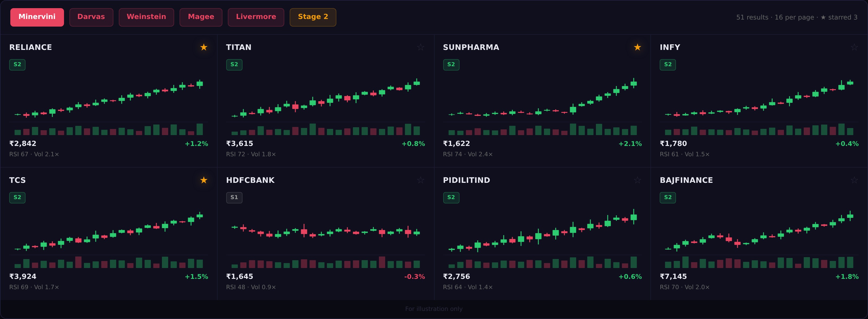Click the ₹3,924 price on TCS
The image size is (868, 319).
(x=23, y=277)
